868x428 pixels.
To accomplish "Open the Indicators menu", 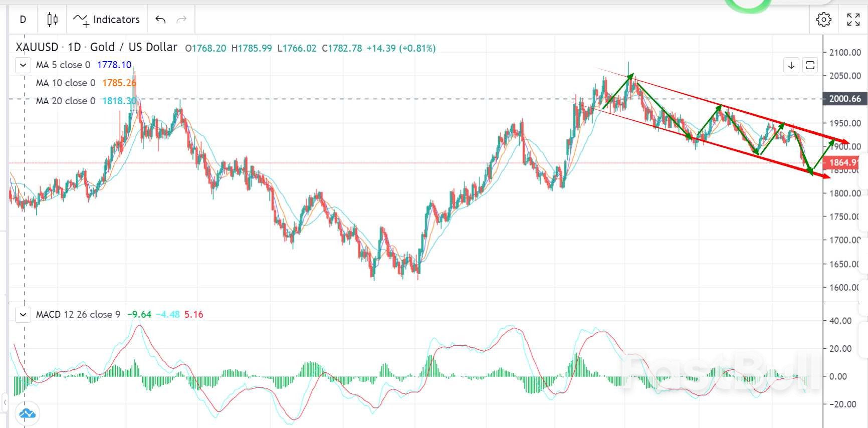I will [x=107, y=20].
